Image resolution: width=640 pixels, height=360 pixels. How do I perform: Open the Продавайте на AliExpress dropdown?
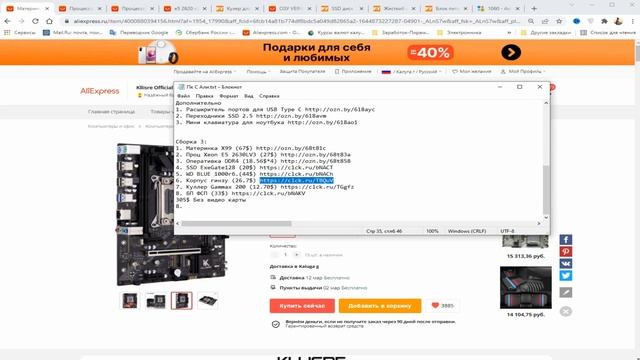click(x=204, y=71)
